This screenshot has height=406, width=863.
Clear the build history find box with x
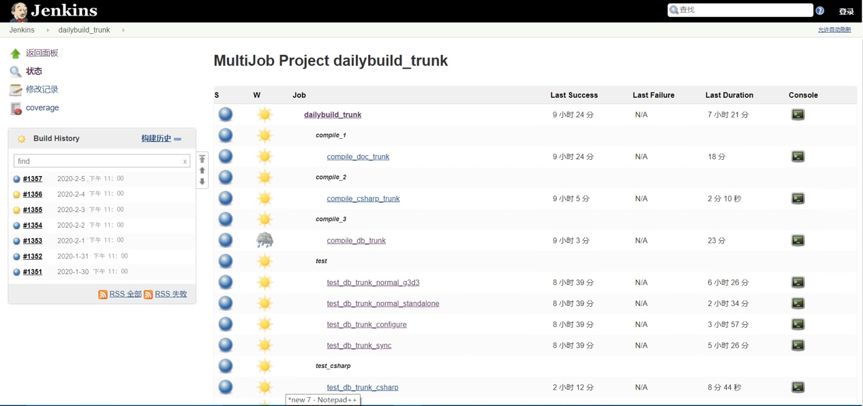[185, 161]
